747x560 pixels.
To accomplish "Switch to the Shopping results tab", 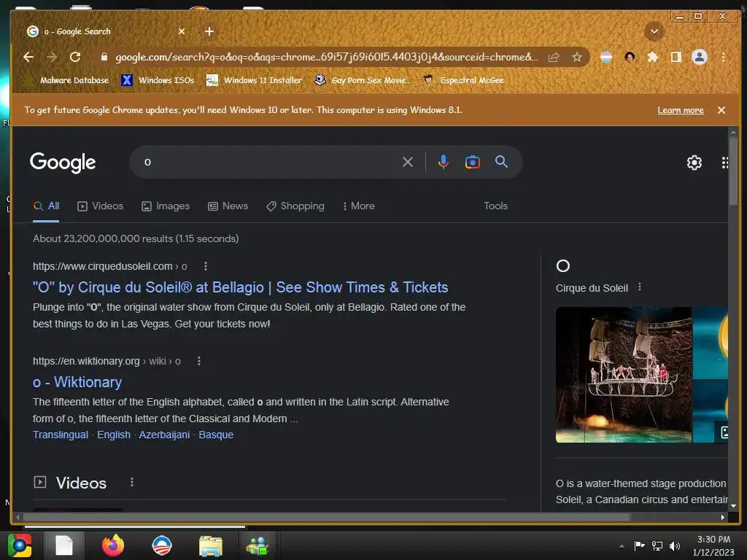I will (x=295, y=206).
